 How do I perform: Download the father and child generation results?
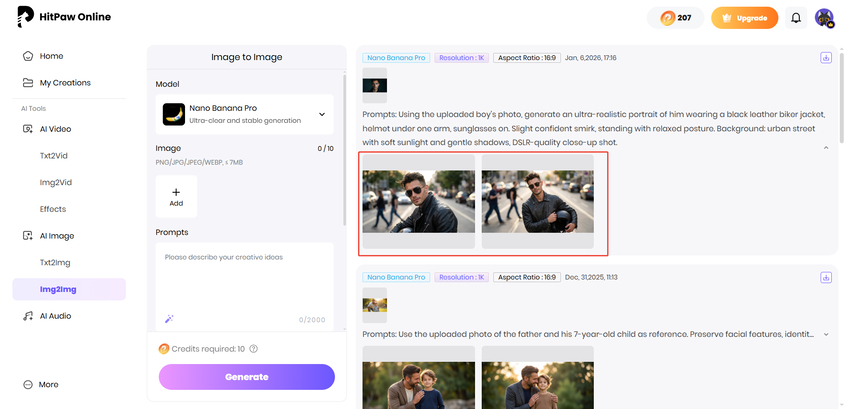826,277
